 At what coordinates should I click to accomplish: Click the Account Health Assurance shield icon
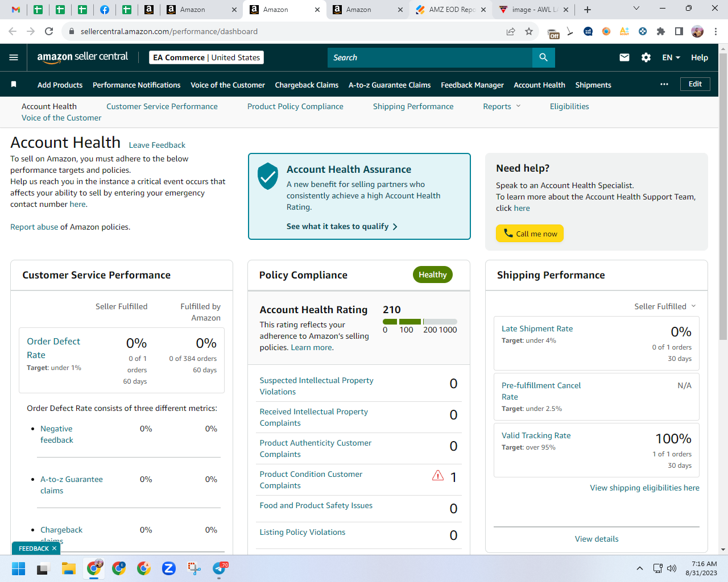pos(267,176)
